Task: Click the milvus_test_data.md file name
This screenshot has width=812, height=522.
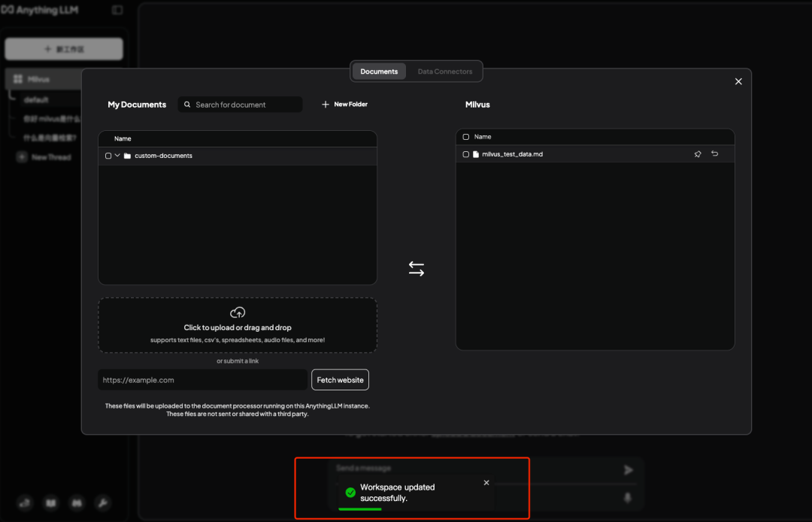Action: [512, 154]
